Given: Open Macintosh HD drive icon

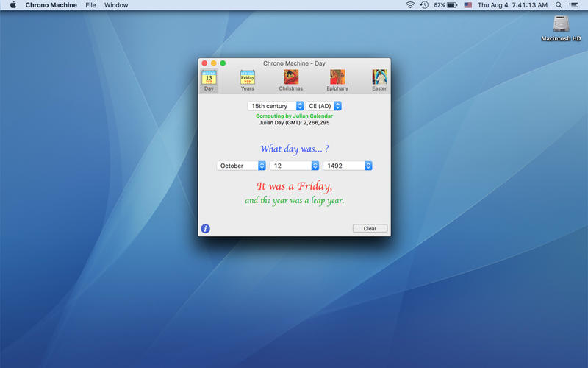Looking at the screenshot, I should pyautogui.click(x=562, y=25).
